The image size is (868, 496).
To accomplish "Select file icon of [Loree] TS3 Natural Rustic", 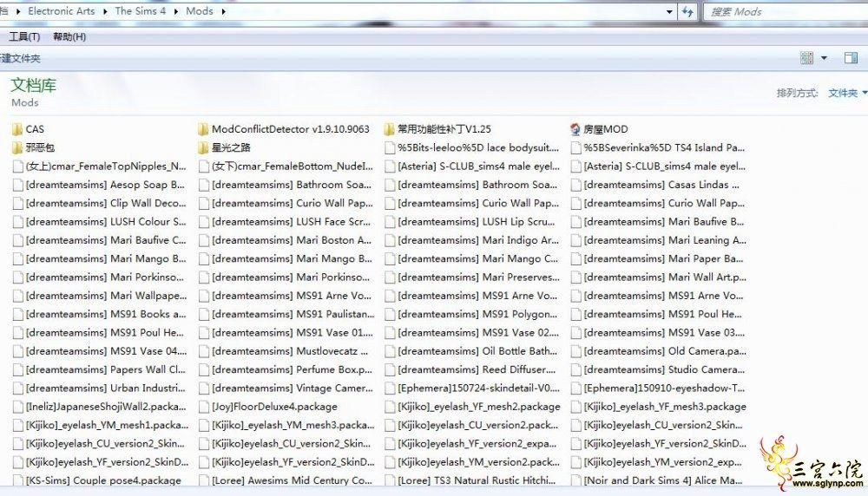I will [x=390, y=480].
